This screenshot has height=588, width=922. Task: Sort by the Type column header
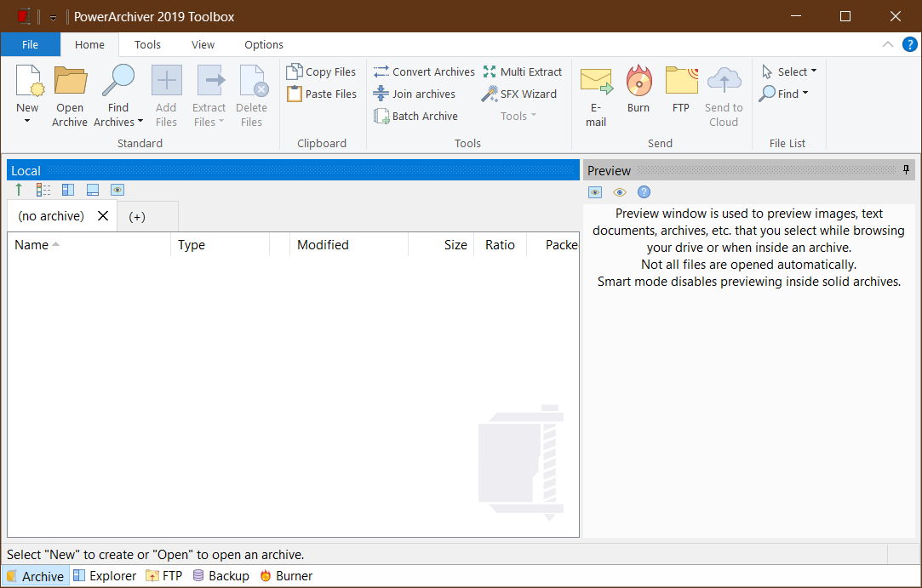tap(220, 244)
